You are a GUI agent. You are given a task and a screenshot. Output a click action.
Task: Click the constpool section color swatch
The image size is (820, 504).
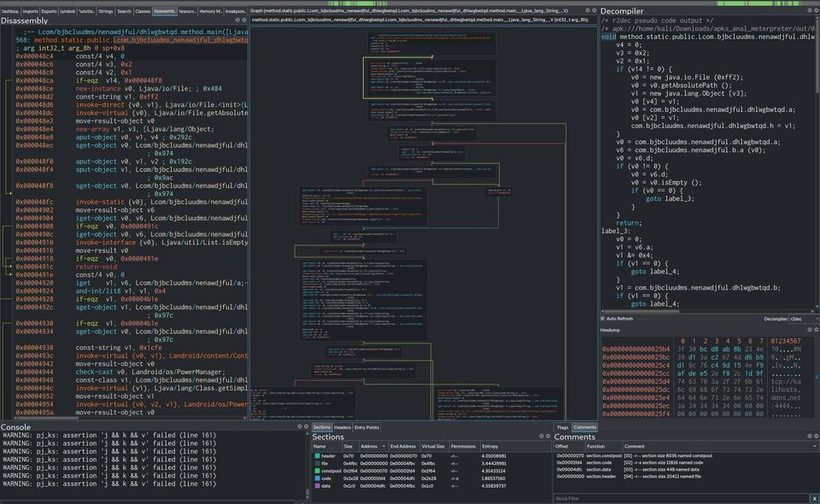pos(317,471)
